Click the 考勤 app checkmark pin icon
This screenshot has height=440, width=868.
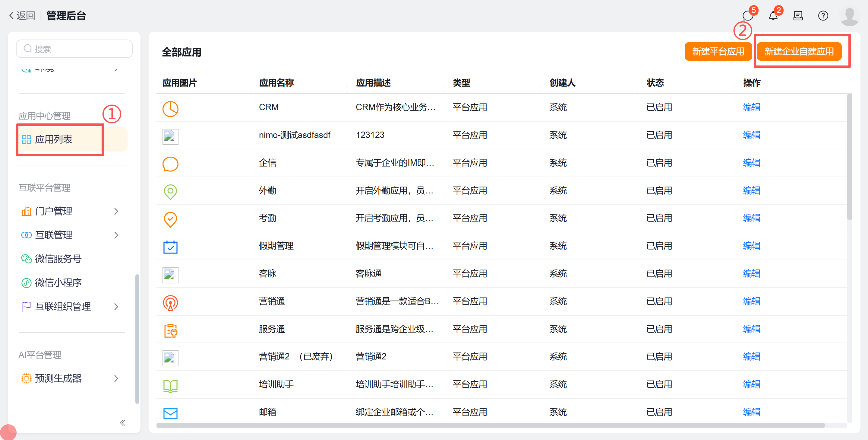tap(170, 219)
